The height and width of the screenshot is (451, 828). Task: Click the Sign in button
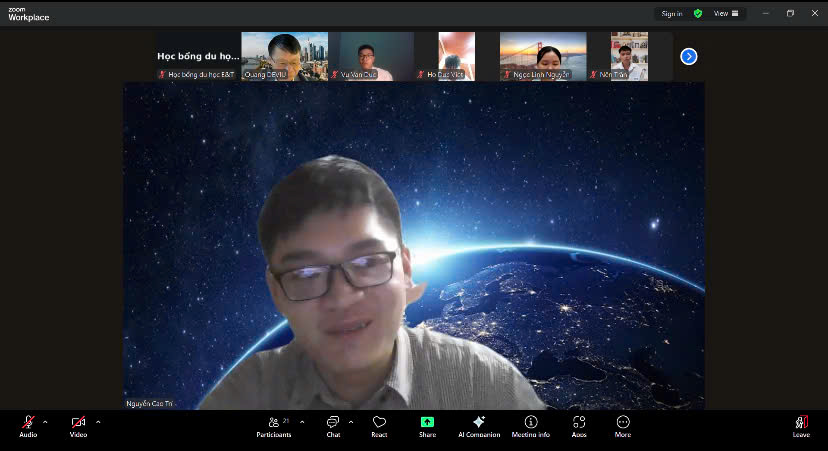point(671,14)
